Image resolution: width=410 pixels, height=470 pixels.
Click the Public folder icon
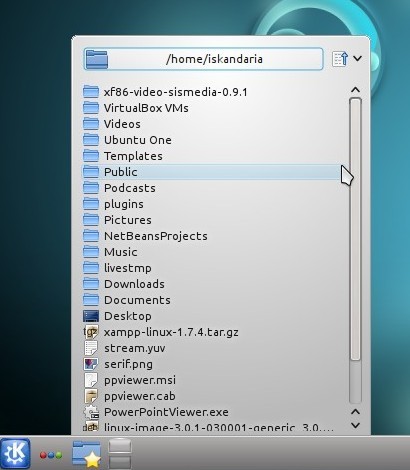91,172
